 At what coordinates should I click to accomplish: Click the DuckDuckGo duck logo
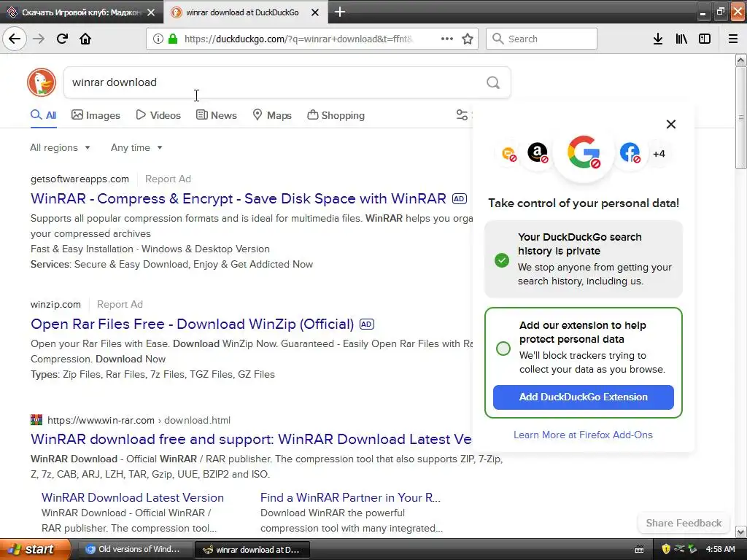pos(42,82)
